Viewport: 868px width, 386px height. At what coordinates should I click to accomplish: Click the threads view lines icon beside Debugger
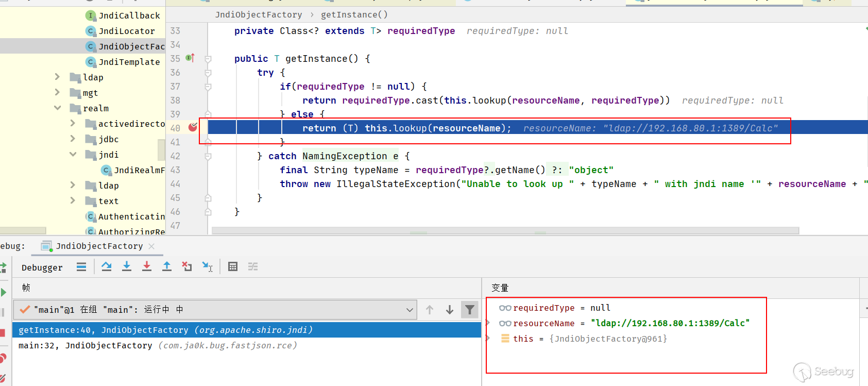[81, 266]
